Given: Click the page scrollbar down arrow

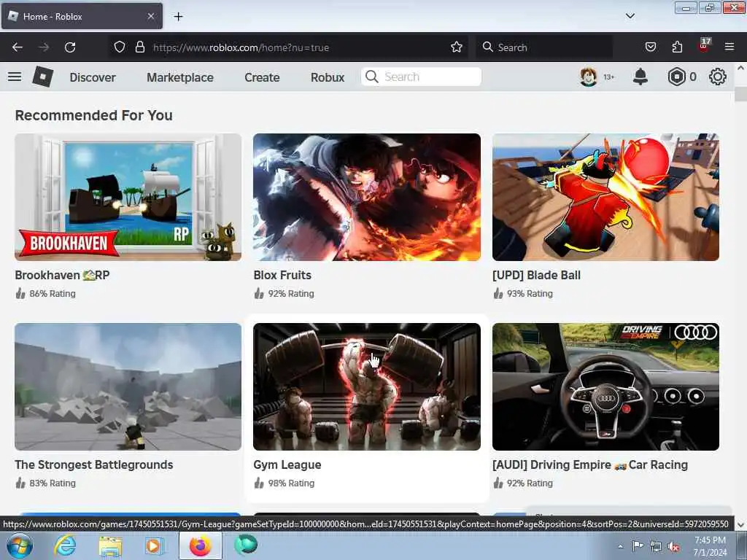Looking at the screenshot, I should point(740,525).
